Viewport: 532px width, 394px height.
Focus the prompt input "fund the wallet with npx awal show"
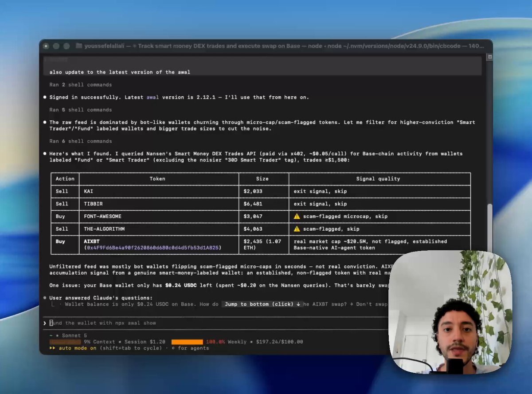215,323
